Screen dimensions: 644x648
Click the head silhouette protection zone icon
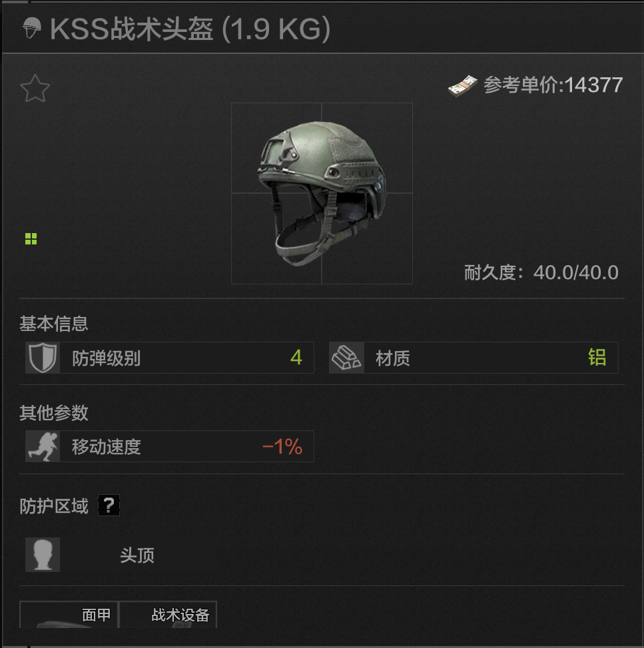[x=43, y=555]
